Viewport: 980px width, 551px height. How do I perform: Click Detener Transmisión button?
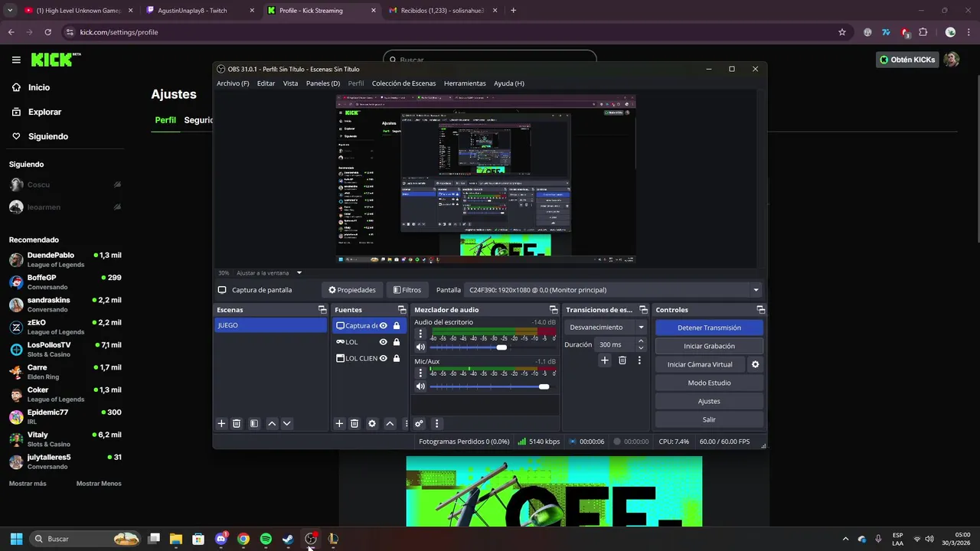coord(709,328)
